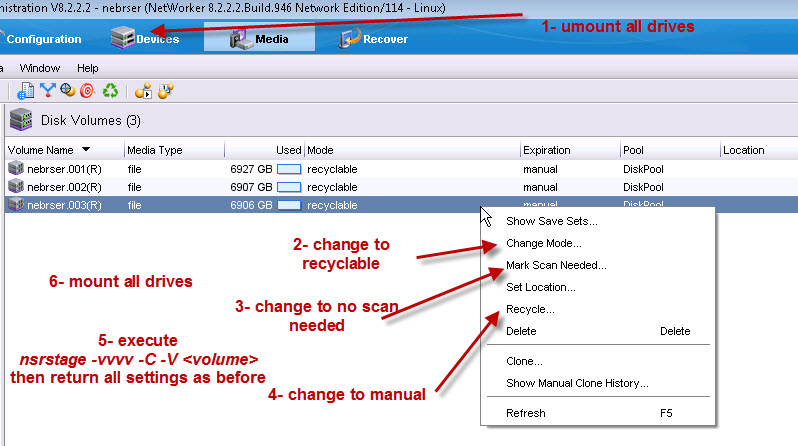Open the Recover view
The image size is (798, 446).
(x=374, y=39)
